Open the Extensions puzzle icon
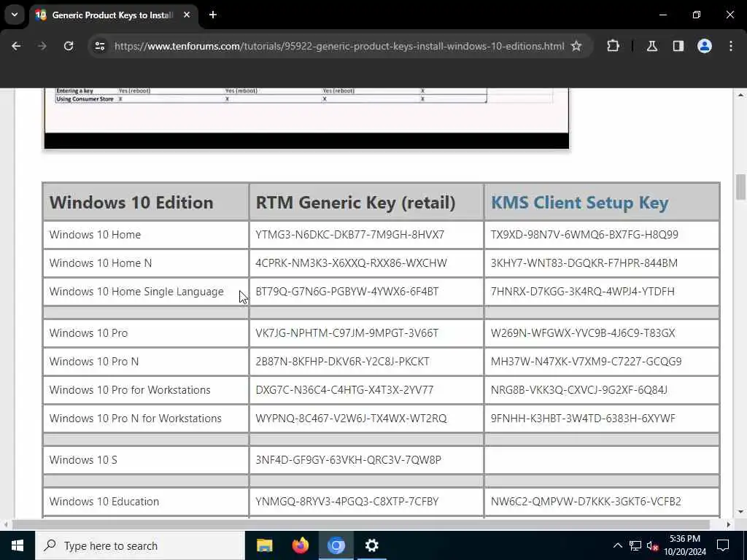The height and width of the screenshot is (560, 747). (x=613, y=46)
